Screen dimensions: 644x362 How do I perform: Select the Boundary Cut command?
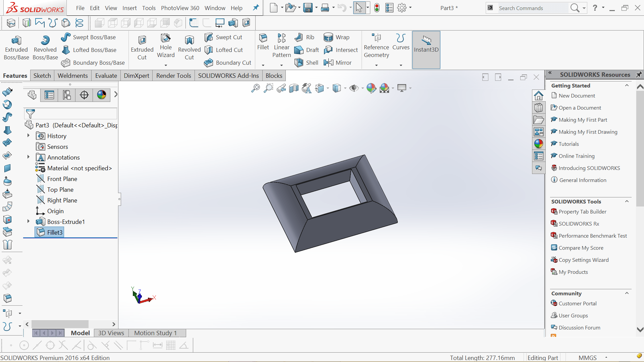tap(228, 63)
